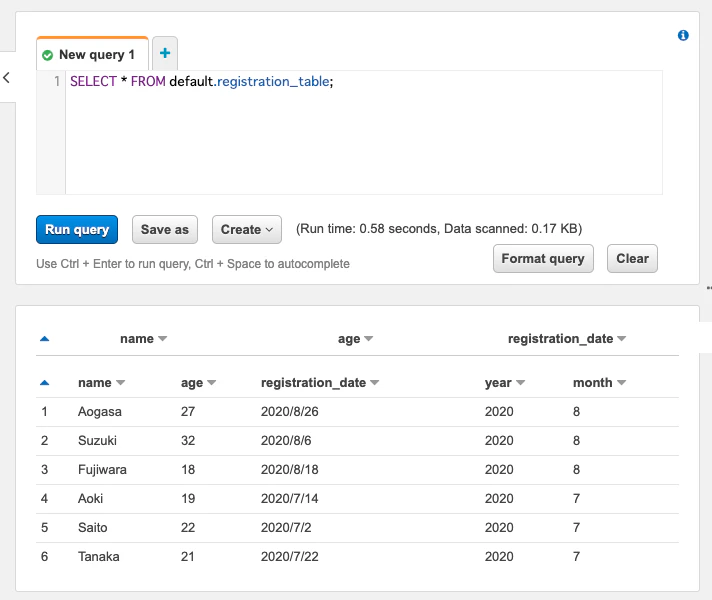Click the 2020/8/18 registration date cell

pos(290,470)
